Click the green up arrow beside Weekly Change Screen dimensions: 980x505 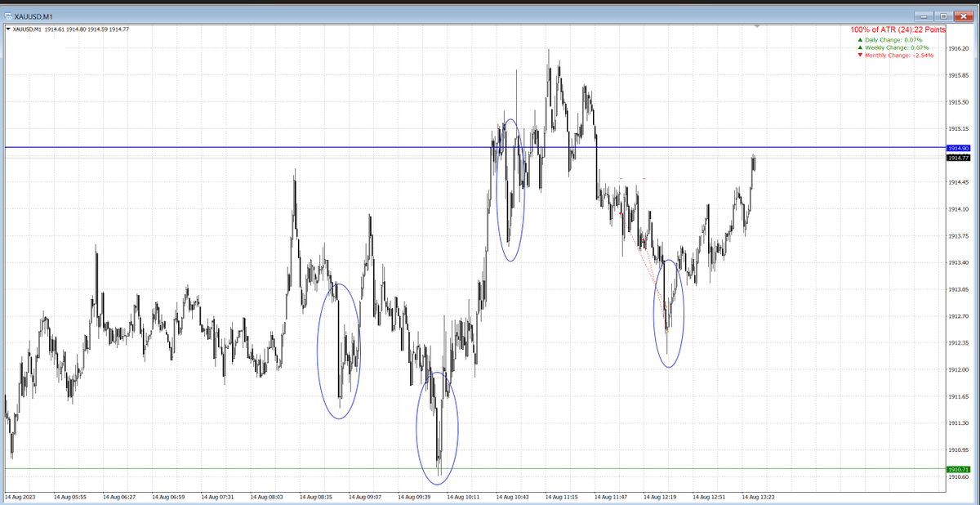tap(859, 47)
